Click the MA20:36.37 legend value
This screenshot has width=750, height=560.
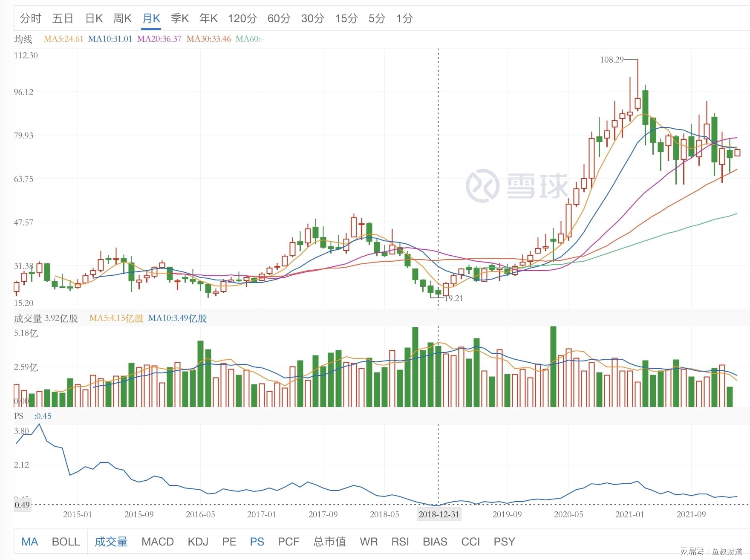[x=159, y=39]
